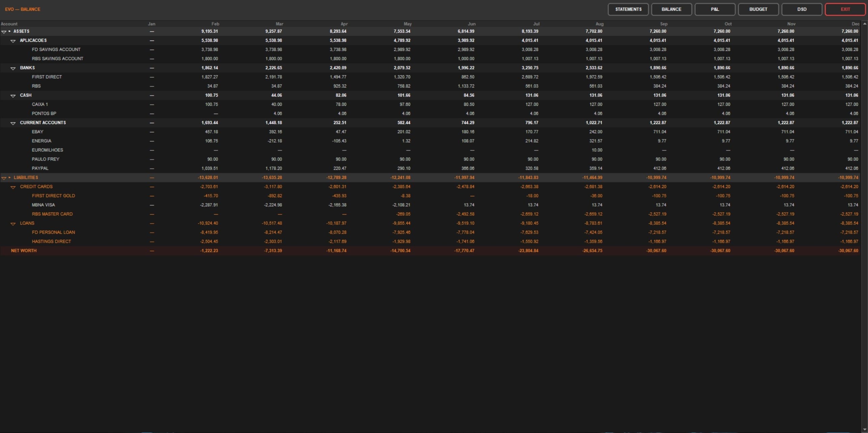
Task: Collapse the CREDIT CARDS subgroup
Action: coord(13,187)
